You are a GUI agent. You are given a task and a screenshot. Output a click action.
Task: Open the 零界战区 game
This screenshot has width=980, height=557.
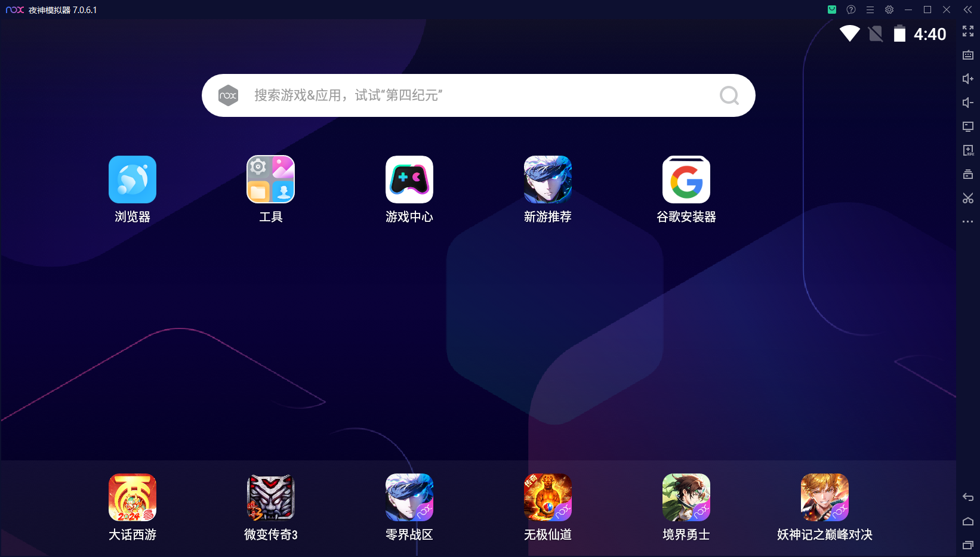[x=409, y=497]
